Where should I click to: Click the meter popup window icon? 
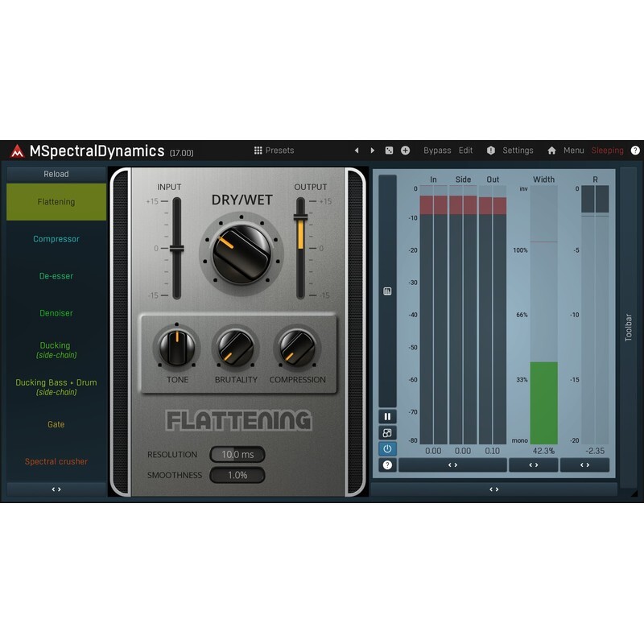coord(387,432)
